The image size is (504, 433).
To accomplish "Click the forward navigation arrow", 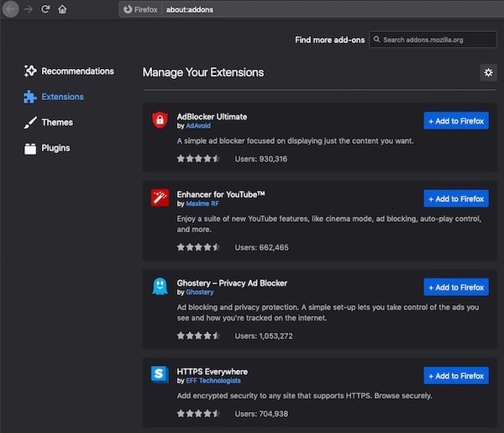I will point(29,9).
